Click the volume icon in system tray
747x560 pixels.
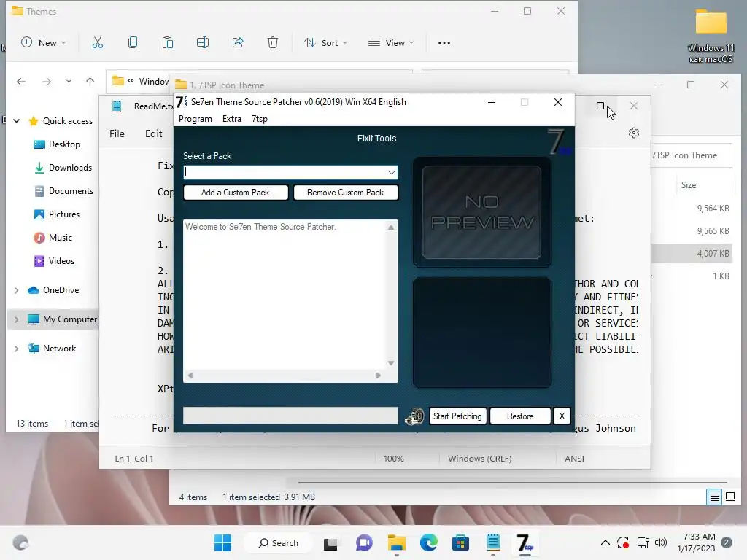[661, 542]
